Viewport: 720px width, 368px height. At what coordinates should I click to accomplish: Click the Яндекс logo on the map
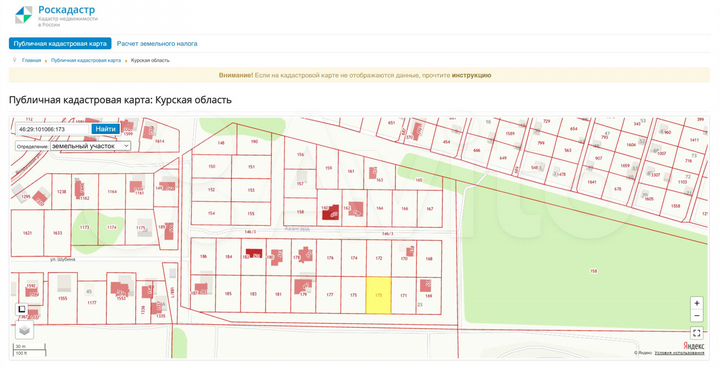(693, 345)
